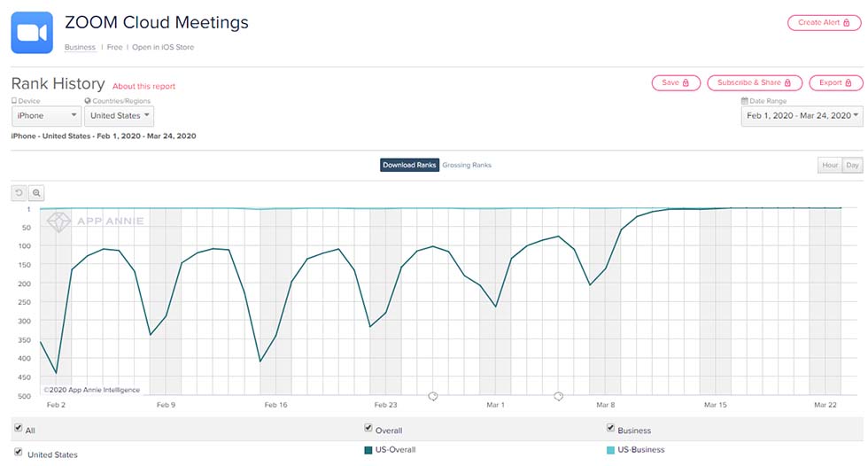Export the report data

click(835, 83)
